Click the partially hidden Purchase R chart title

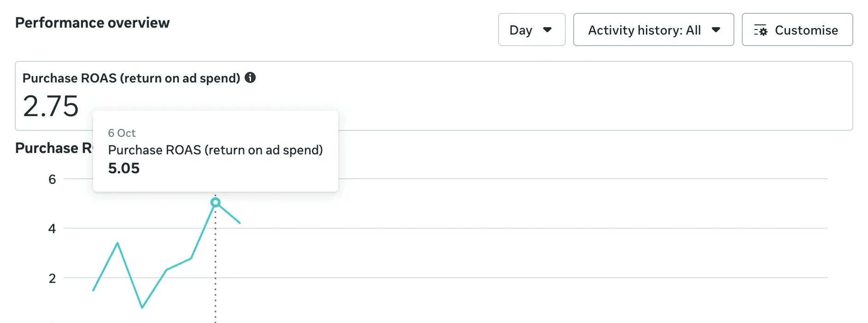pyautogui.click(x=53, y=148)
